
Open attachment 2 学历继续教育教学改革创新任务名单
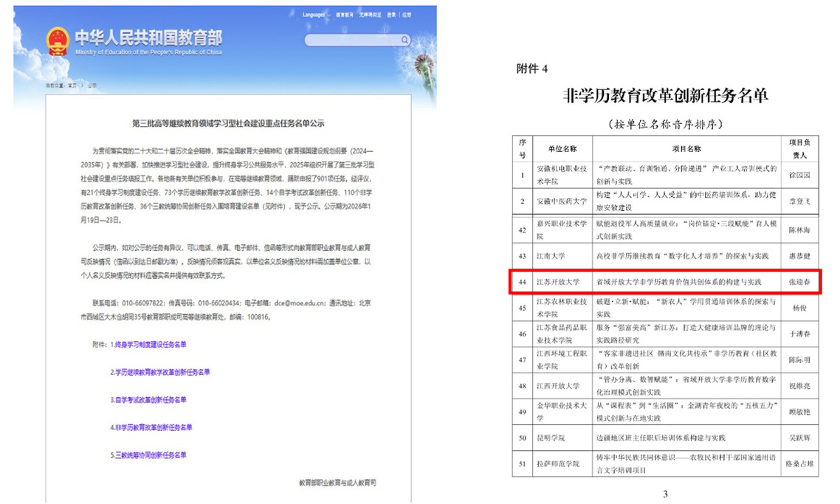pyautogui.click(x=160, y=372)
